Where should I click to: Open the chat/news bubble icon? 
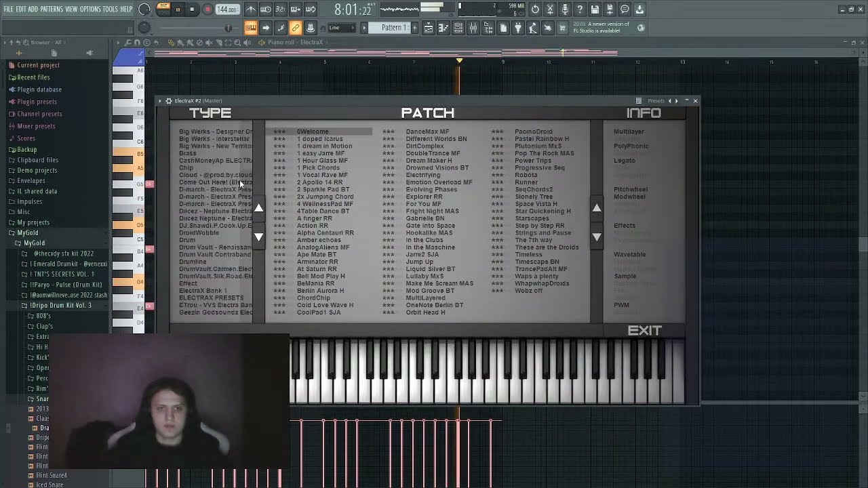point(625,9)
